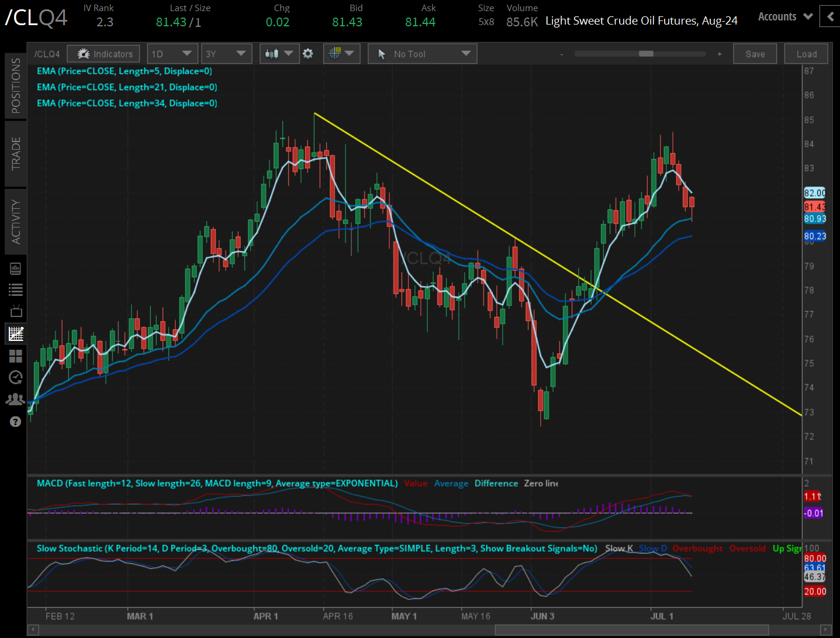The height and width of the screenshot is (638, 840).
Task: Collapse the side panel with the left chevron
Action: 830,16
